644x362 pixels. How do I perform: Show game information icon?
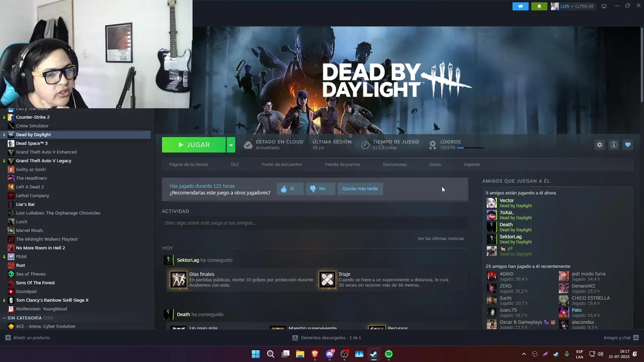(x=614, y=145)
